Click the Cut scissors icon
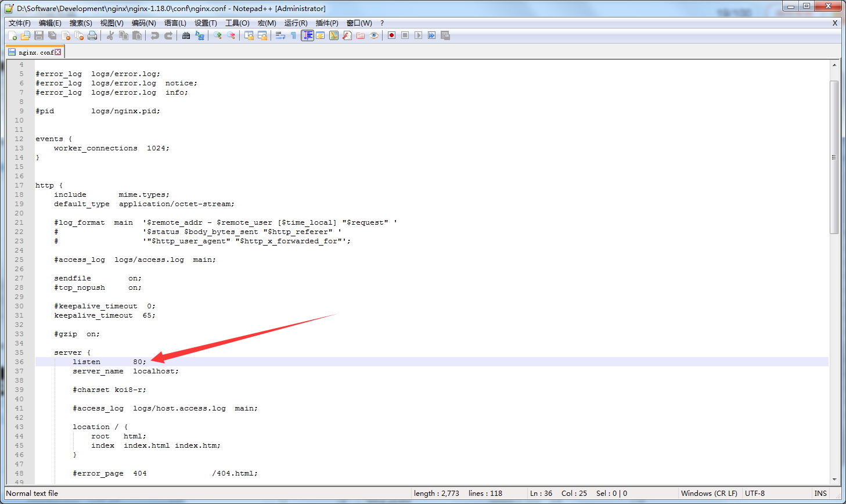 point(110,35)
